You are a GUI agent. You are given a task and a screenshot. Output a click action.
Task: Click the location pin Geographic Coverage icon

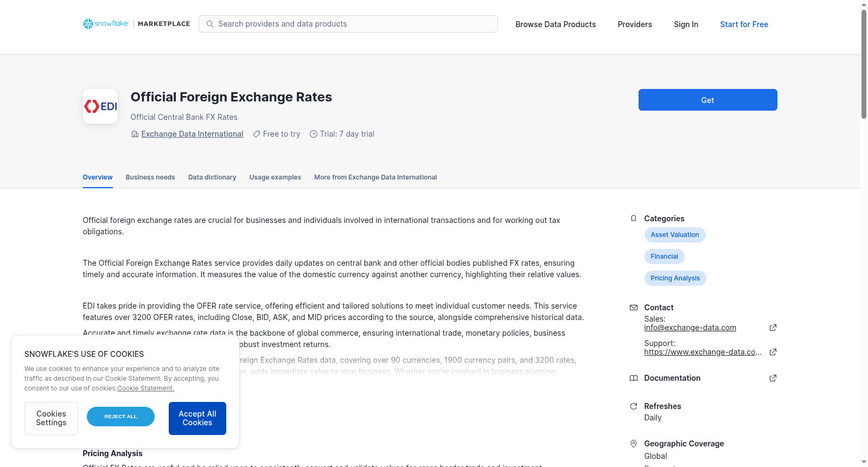pyautogui.click(x=633, y=444)
